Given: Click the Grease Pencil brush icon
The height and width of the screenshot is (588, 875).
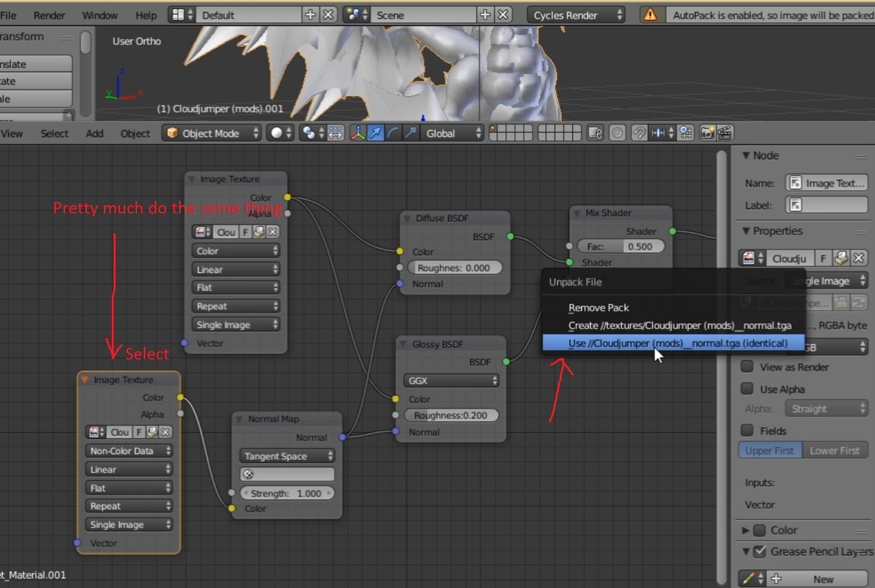Looking at the screenshot, I should tap(752, 578).
